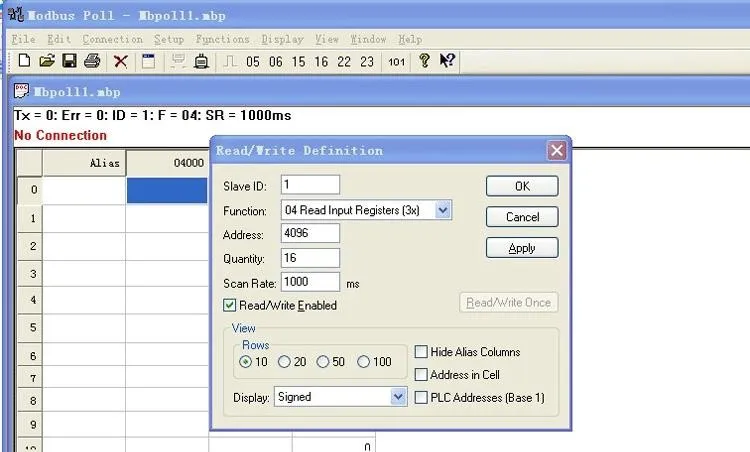This screenshot has width=750, height=452.
Task: Click the Connect device icon
Action: [201, 61]
